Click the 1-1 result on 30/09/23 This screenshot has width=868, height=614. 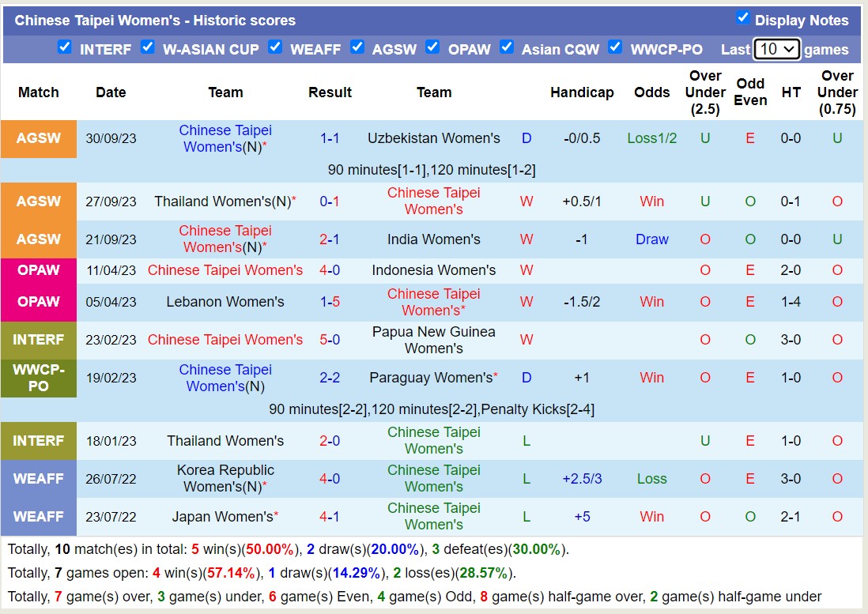click(330, 138)
